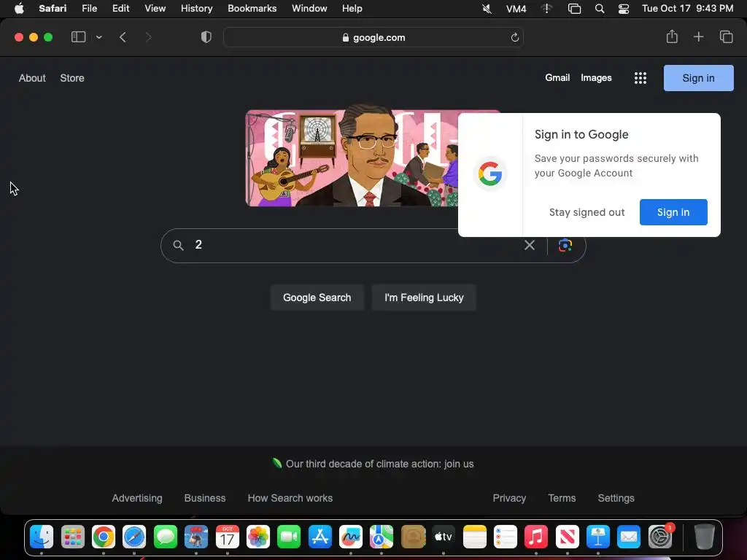The height and width of the screenshot is (560, 747).
Task: Launch Google Chrome from the Dock
Action: (104, 537)
